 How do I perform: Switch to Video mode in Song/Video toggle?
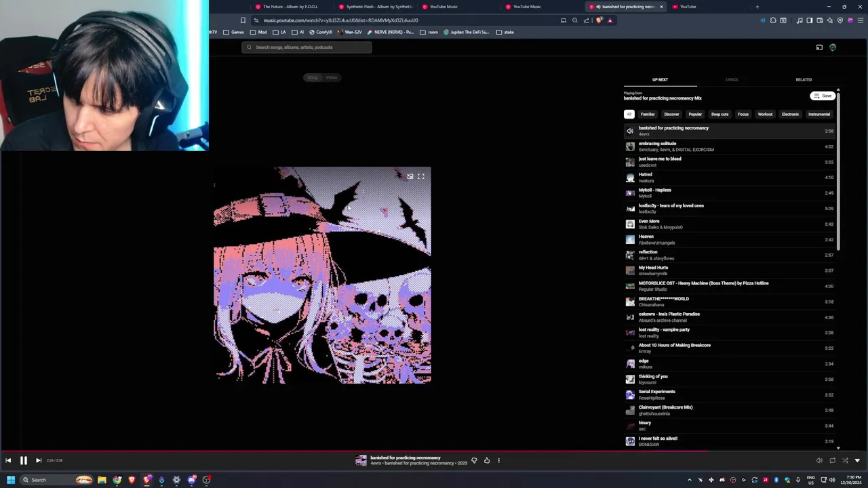(332, 77)
